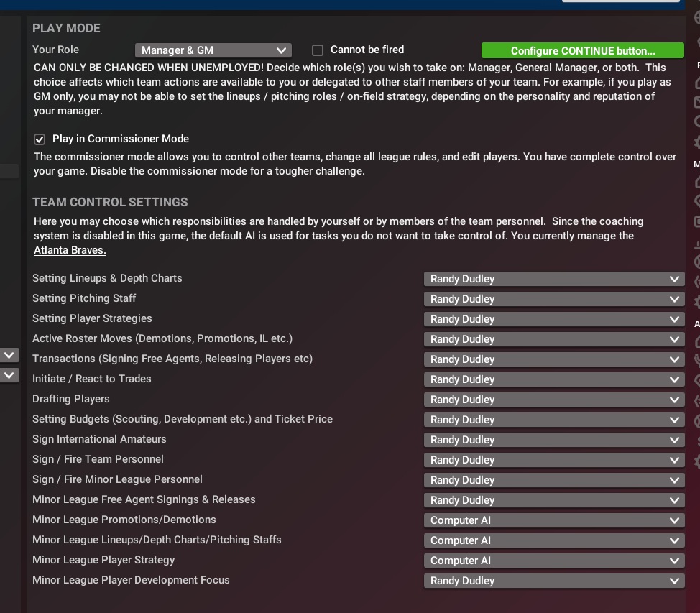The image size is (700, 613).
Task: Open the Transactions responsibility dropdown
Action: click(x=553, y=359)
